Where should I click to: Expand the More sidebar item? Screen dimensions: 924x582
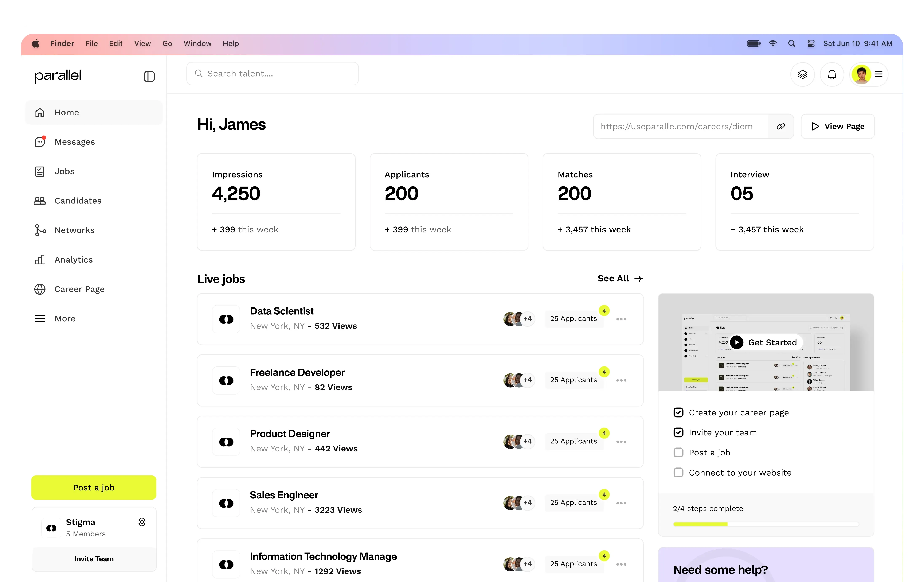coord(65,319)
